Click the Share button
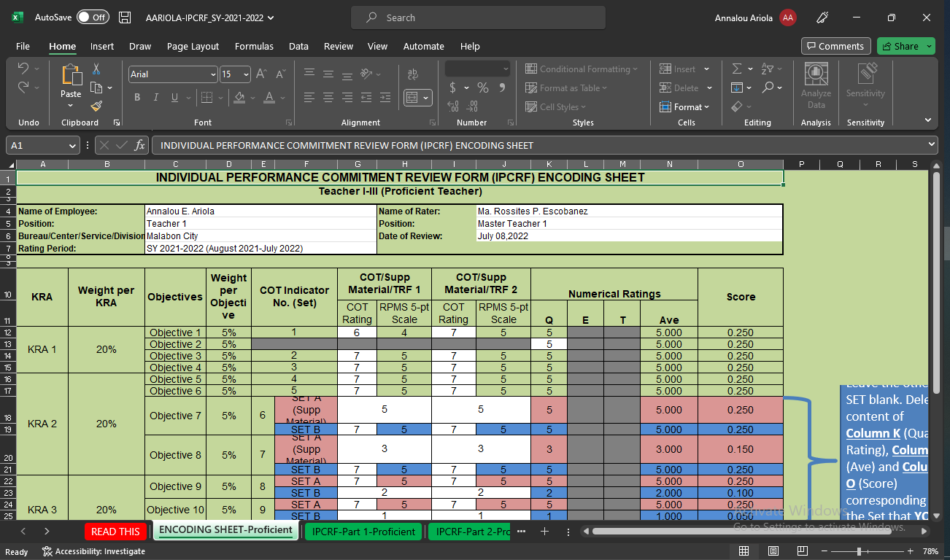Screen dimensions: 950x560 point(905,46)
